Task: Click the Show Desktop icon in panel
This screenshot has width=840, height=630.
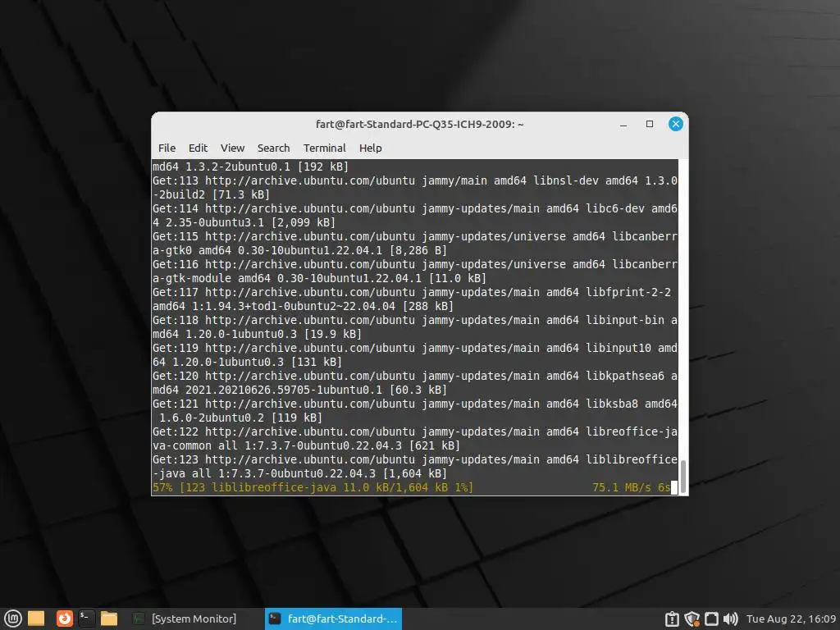Action: 36,619
